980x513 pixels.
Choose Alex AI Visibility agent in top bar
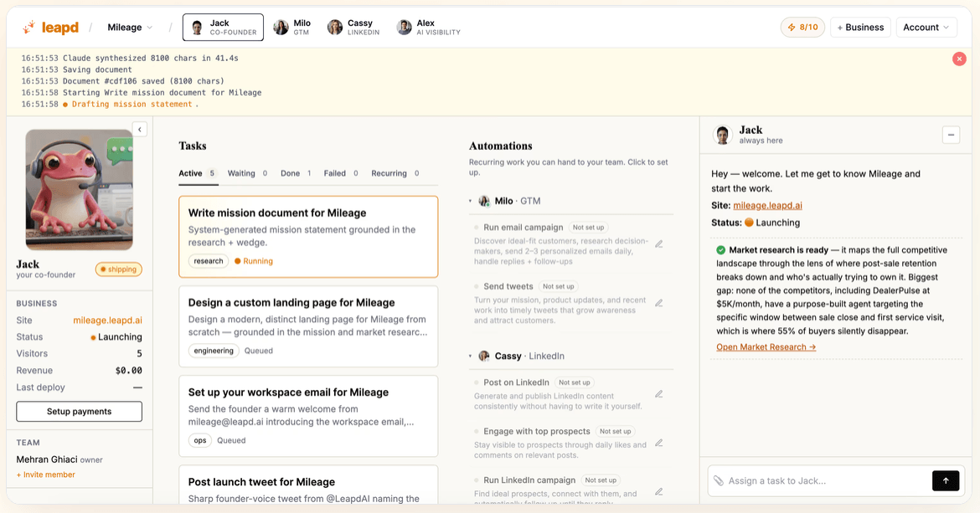coord(429,28)
